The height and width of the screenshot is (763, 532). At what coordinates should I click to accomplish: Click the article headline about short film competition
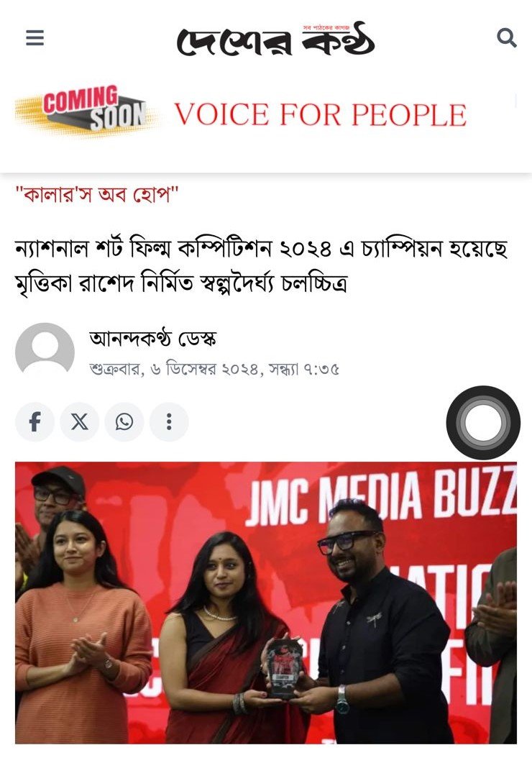point(262,266)
